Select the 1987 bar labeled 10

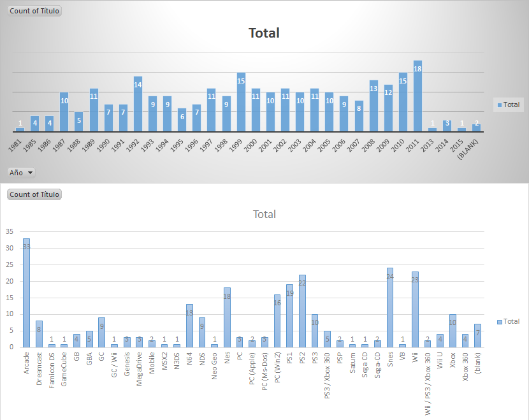(64, 112)
